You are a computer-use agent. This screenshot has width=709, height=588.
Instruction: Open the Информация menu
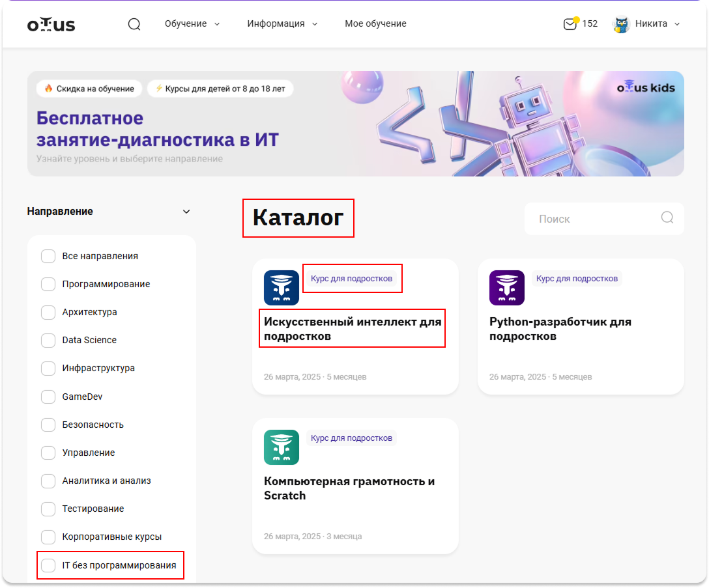tap(276, 23)
